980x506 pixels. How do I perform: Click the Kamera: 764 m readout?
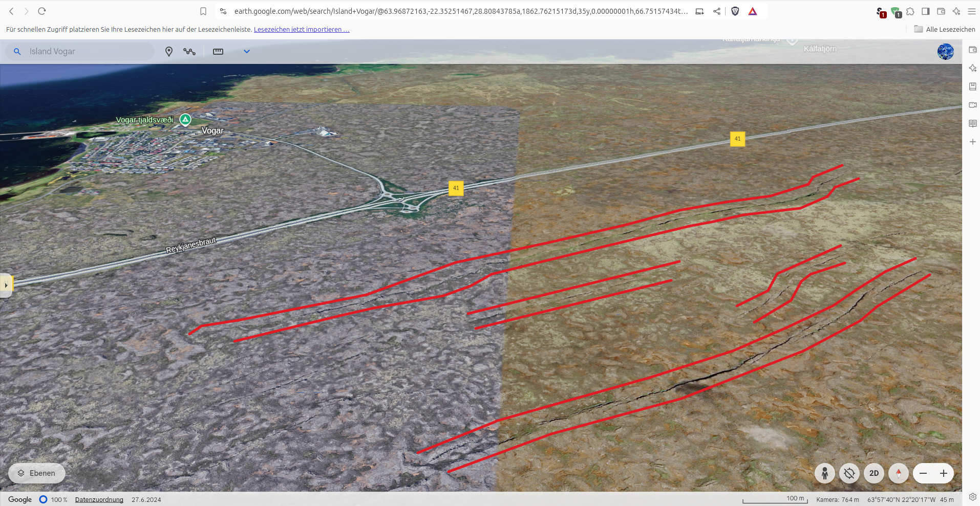(x=838, y=500)
